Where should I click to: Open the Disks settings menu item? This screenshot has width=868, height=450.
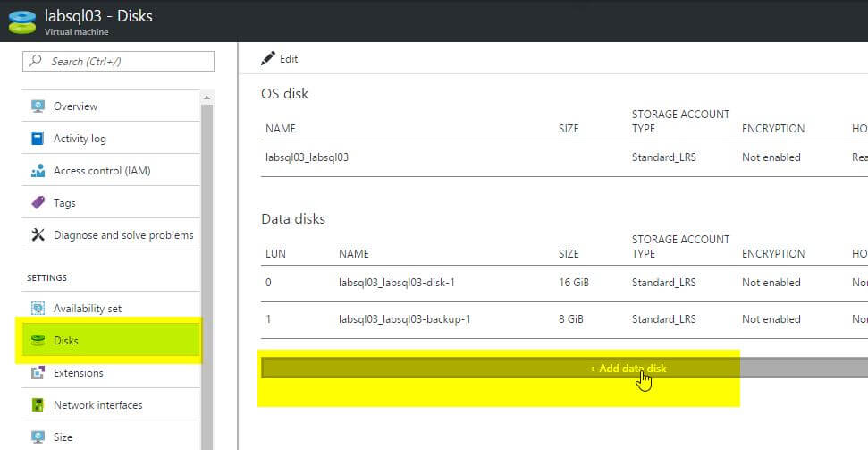pyautogui.click(x=111, y=340)
